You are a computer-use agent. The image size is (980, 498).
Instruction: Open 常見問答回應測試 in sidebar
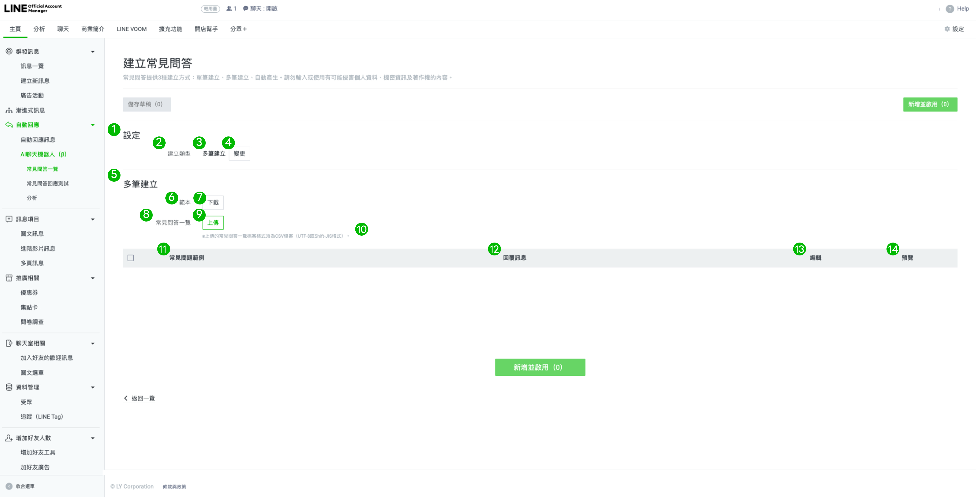point(48,183)
